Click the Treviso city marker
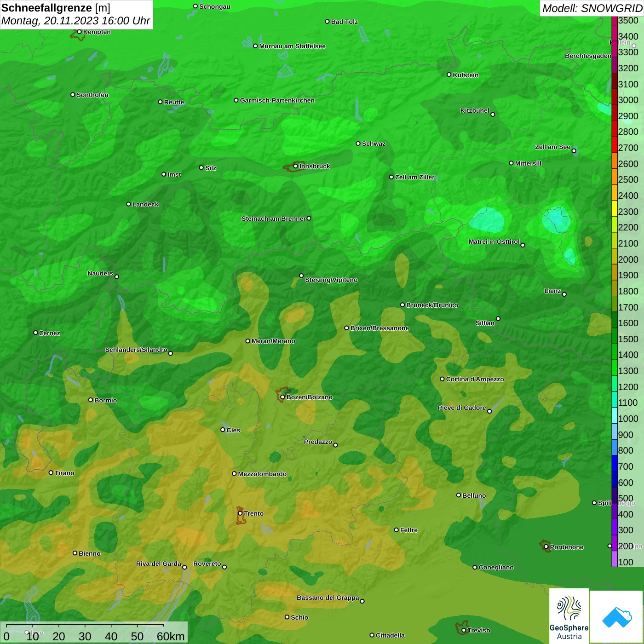644x644 pixels. tap(464, 630)
